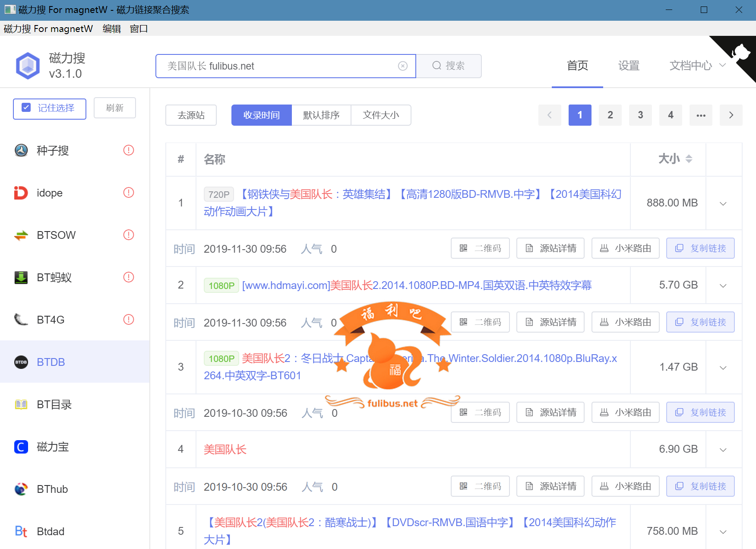
Task: Select the BT4G source icon
Action: (21, 320)
